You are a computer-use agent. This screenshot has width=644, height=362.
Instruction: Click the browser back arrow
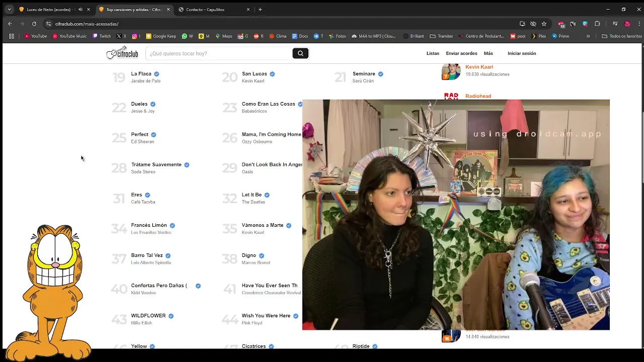pyautogui.click(x=10, y=24)
